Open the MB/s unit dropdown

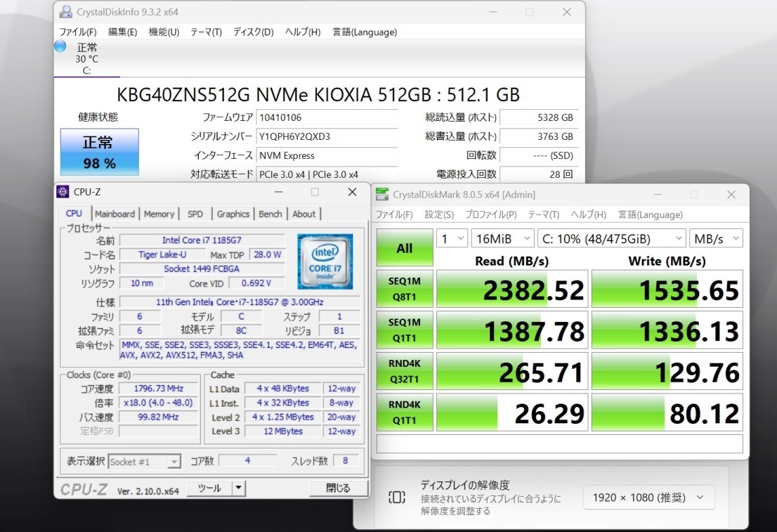716,238
